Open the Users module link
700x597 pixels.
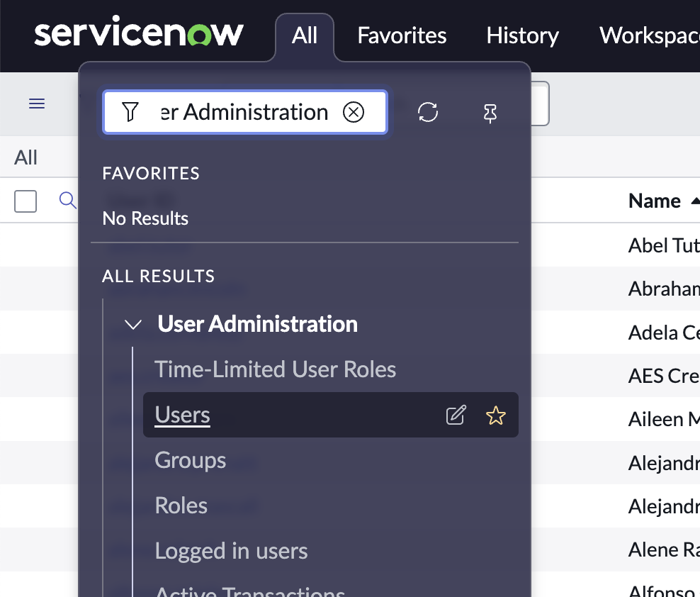point(182,415)
